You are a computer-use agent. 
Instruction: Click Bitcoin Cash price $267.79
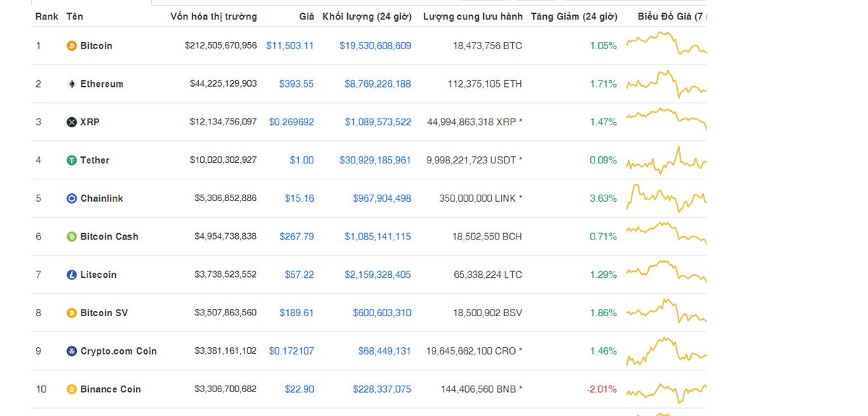(x=297, y=237)
